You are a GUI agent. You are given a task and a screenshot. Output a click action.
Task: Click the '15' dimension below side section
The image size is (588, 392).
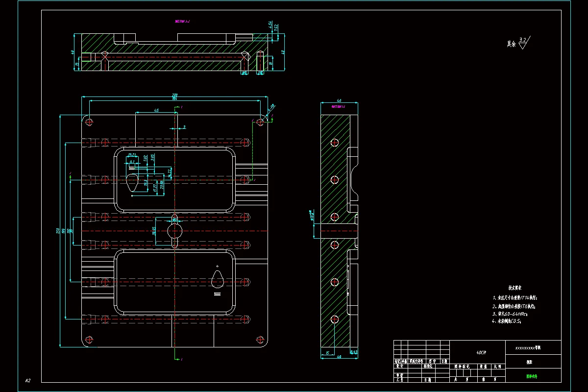pos(327,352)
